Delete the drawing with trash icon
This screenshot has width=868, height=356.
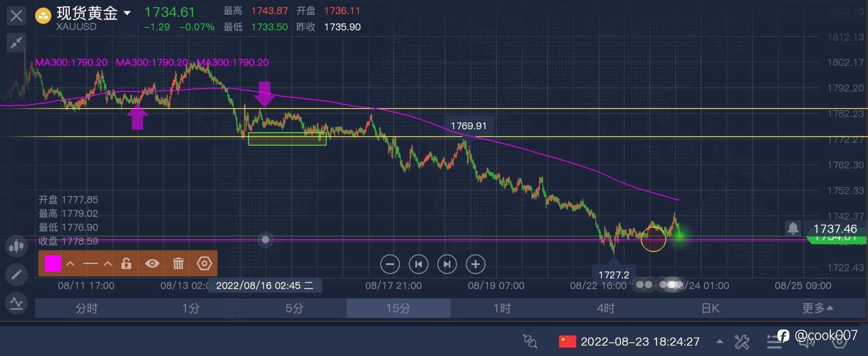pyautogui.click(x=178, y=264)
